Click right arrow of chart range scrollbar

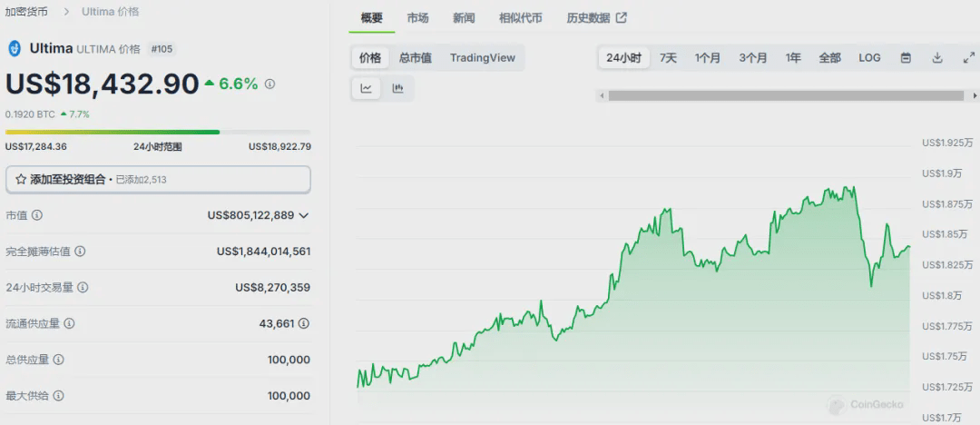click(x=975, y=95)
